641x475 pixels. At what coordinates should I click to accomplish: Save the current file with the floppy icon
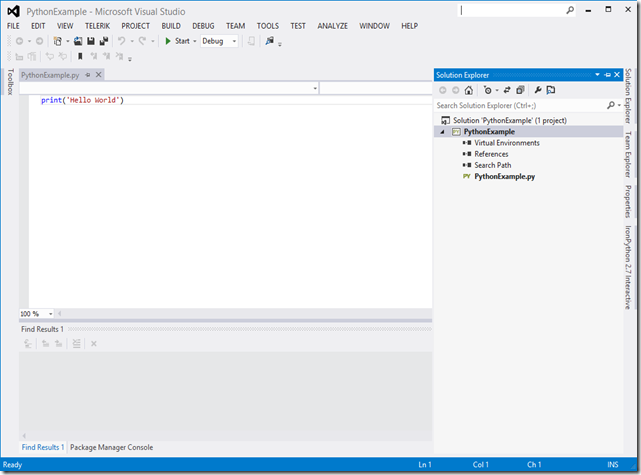tap(91, 41)
